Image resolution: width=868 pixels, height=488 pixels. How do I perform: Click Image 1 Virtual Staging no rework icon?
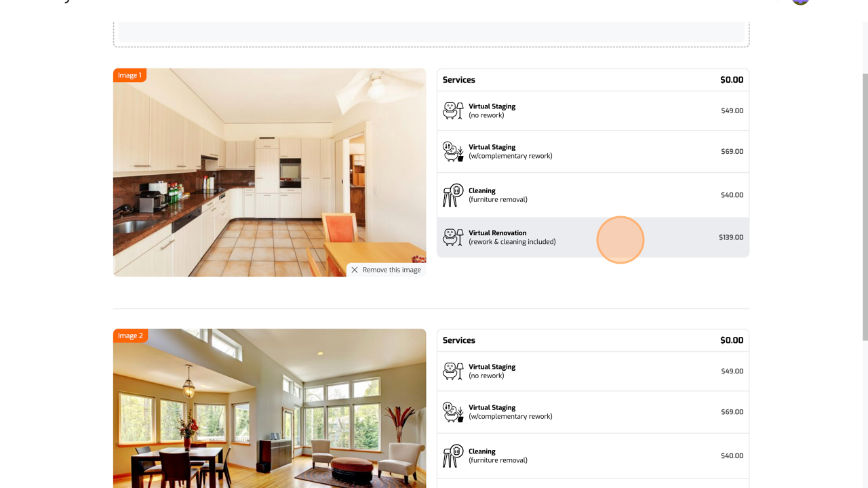pos(453,110)
